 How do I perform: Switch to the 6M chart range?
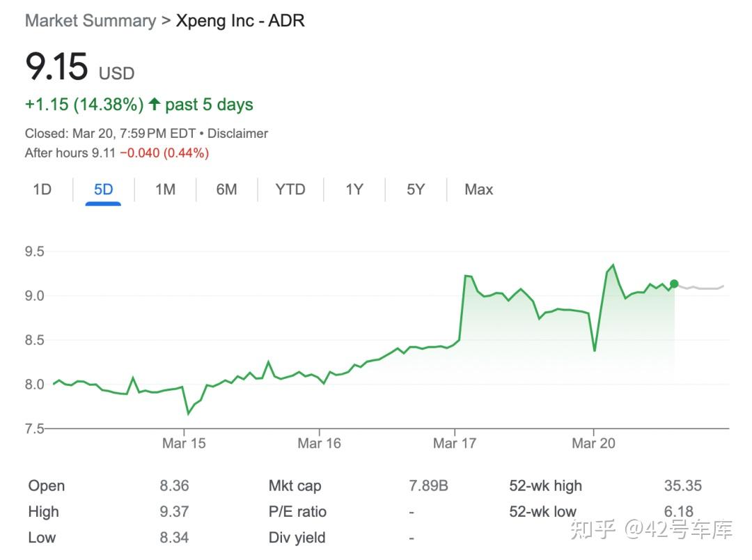coord(226,189)
